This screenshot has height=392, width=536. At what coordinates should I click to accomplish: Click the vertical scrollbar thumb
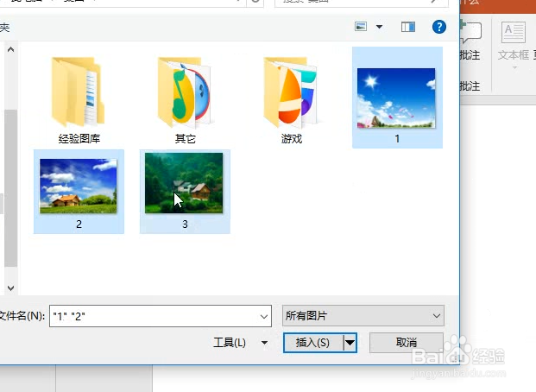point(10,188)
